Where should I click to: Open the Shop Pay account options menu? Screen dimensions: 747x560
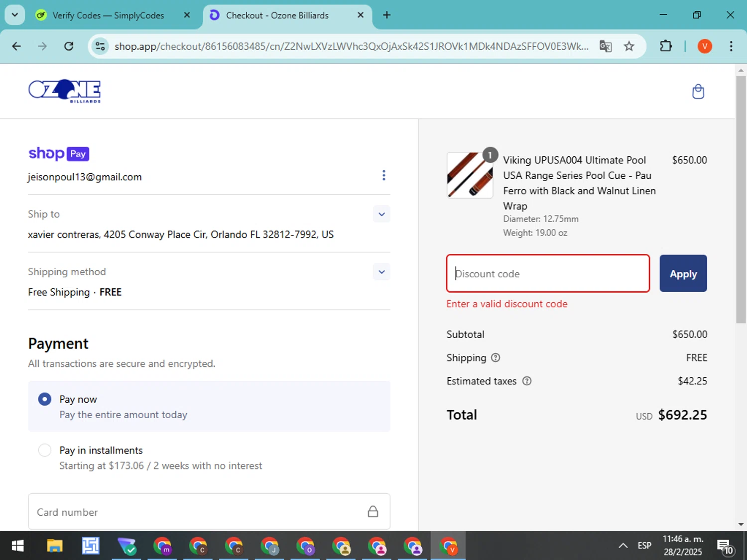point(383,175)
